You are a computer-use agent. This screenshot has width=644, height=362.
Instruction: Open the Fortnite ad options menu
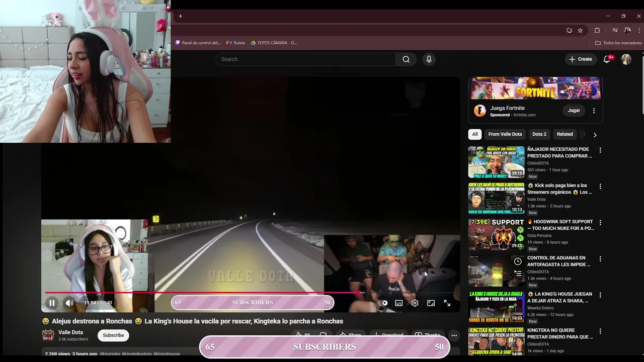(x=594, y=111)
